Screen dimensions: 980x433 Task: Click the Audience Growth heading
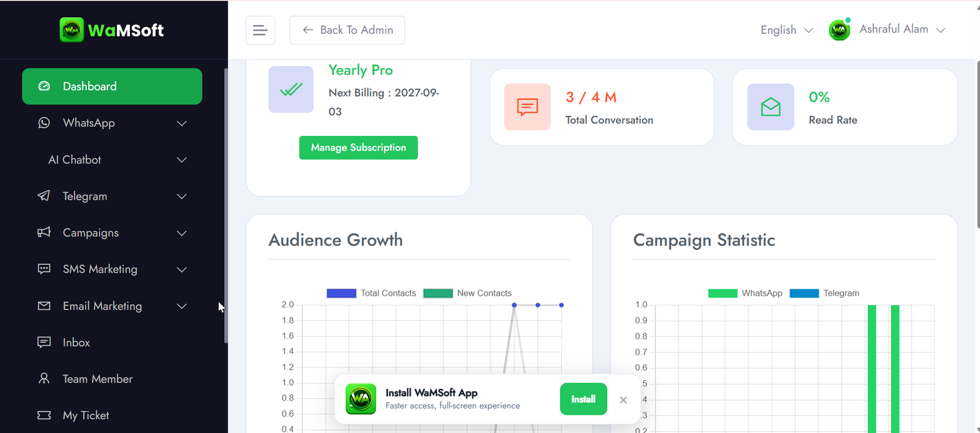[336, 240]
